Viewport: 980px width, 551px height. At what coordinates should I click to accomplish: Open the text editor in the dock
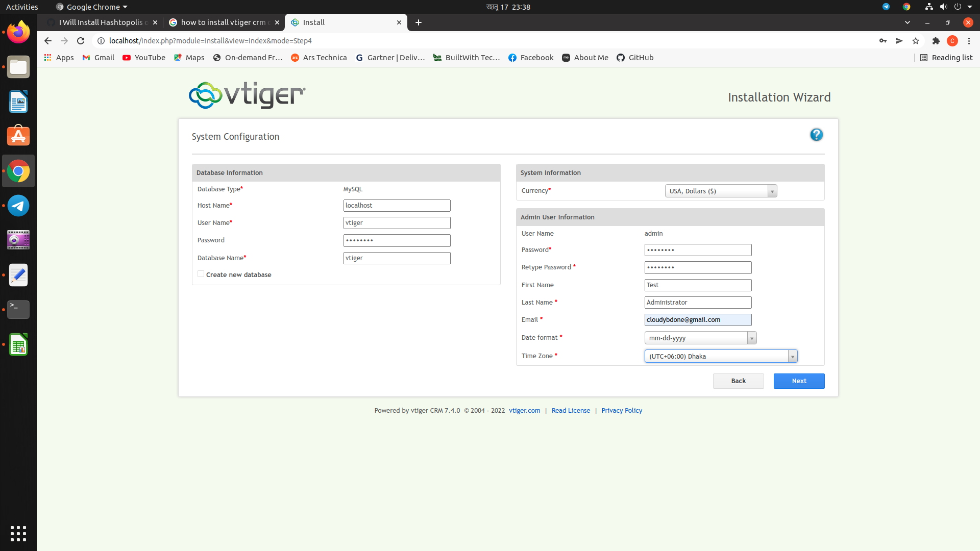click(18, 275)
